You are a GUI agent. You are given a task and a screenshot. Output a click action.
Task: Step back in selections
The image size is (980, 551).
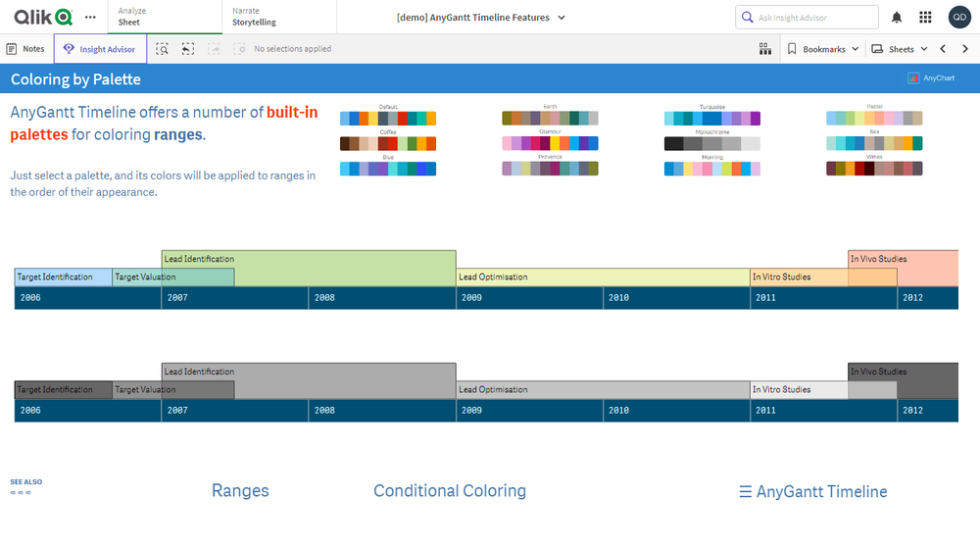coord(188,49)
